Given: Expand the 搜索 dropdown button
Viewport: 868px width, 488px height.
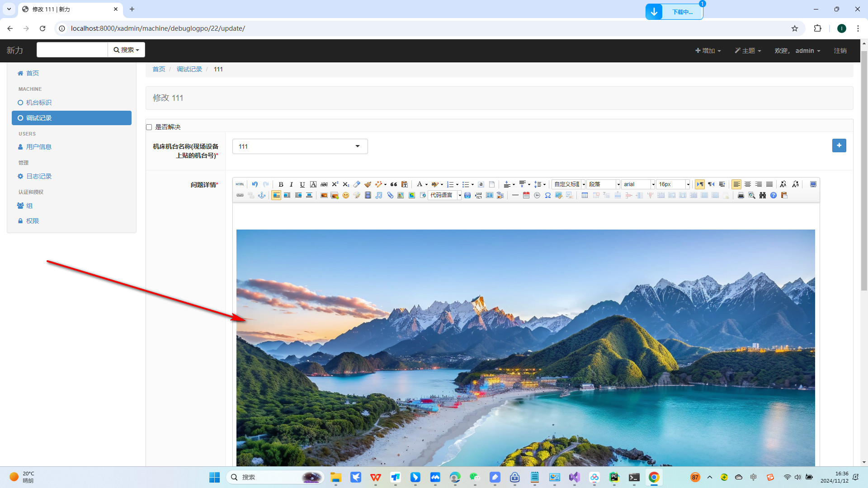Looking at the screenshot, I should (x=127, y=50).
